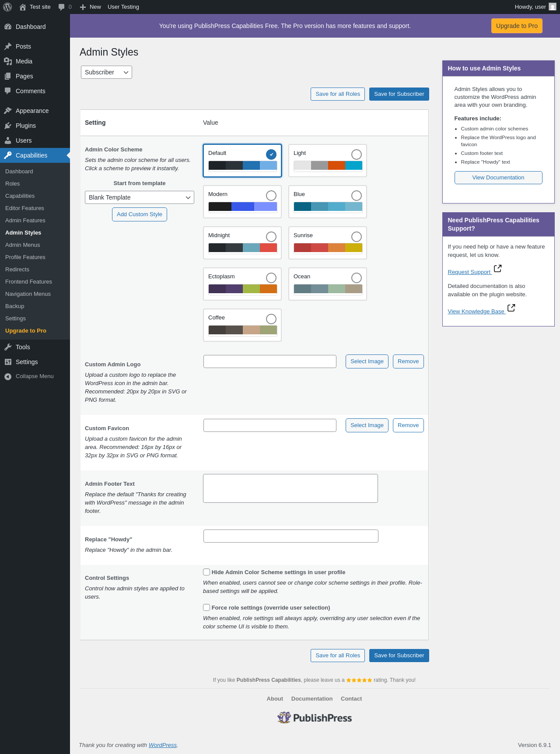Click the Upgrade to Pro banner button
The width and height of the screenshot is (560, 754).
coord(517,26)
